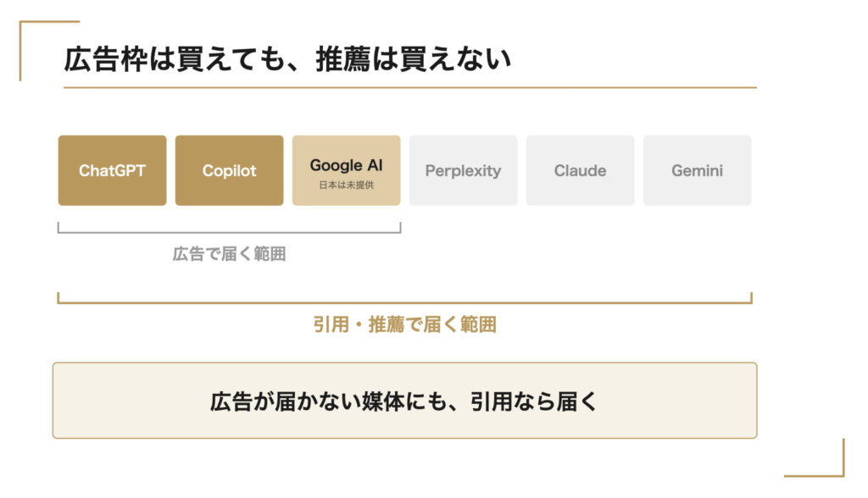
Task: Select the gold corner ornament below the banner
Action: (815, 457)
